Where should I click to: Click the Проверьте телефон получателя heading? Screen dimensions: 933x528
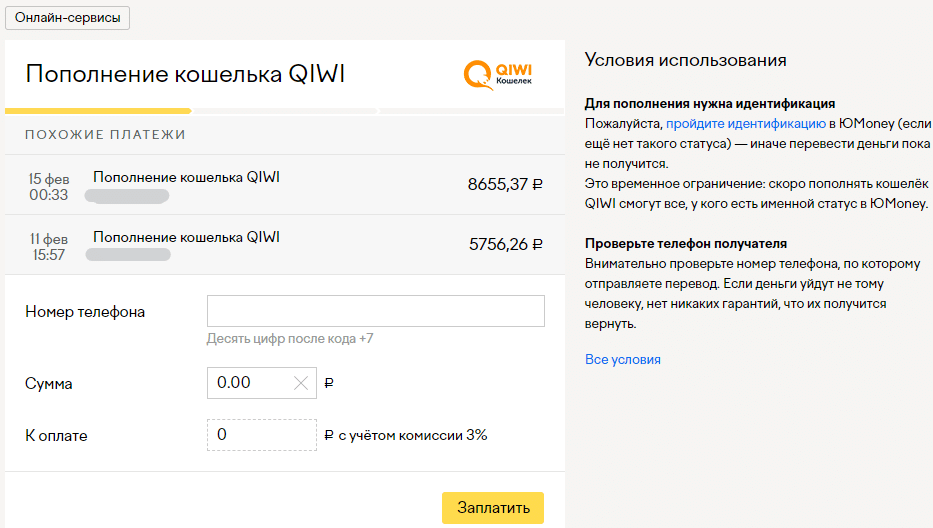pos(685,243)
